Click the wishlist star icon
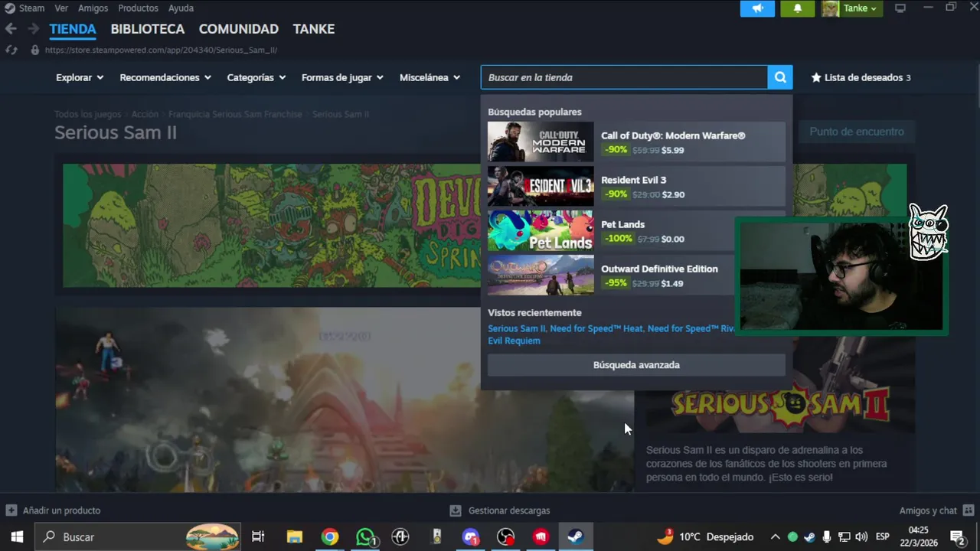Image resolution: width=980 pixels, height=551 pixels. (x=816, y=77)
